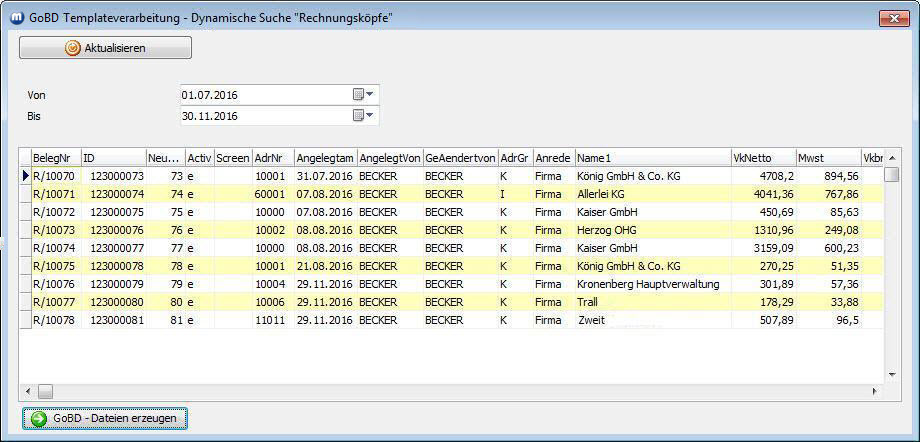Click the table scroll down arrow

(892, 373)
